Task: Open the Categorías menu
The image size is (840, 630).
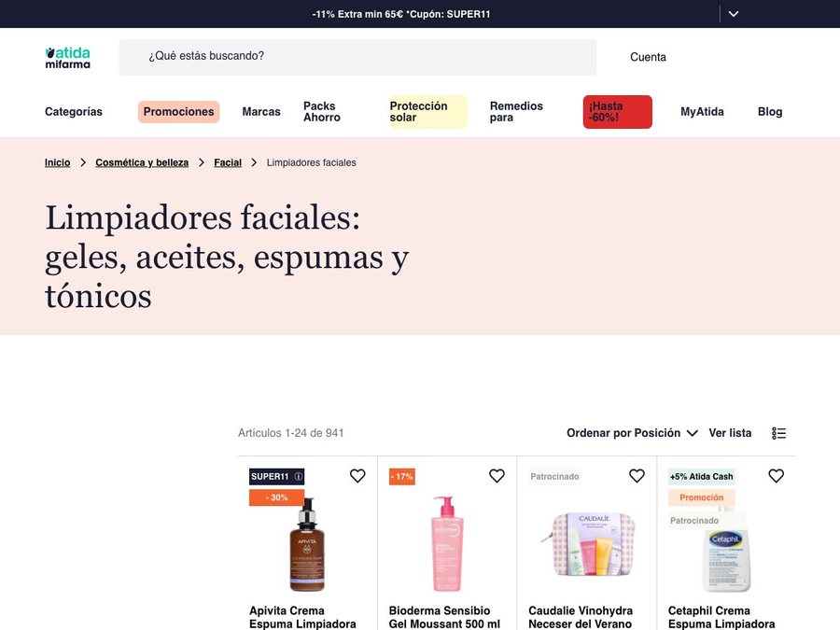Action: coord(74,111)
